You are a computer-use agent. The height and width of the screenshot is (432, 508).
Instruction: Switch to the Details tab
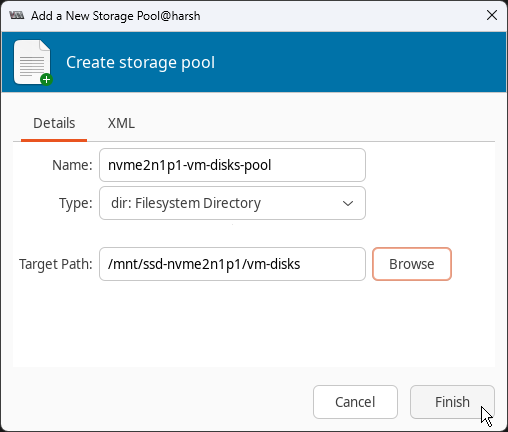tap(54, 123)
